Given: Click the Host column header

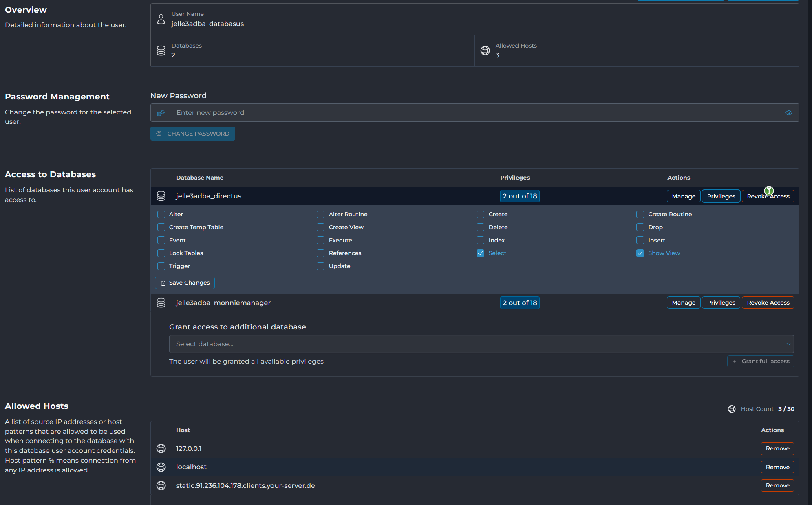Looking at the screenshot, I should tap(183, 430).
